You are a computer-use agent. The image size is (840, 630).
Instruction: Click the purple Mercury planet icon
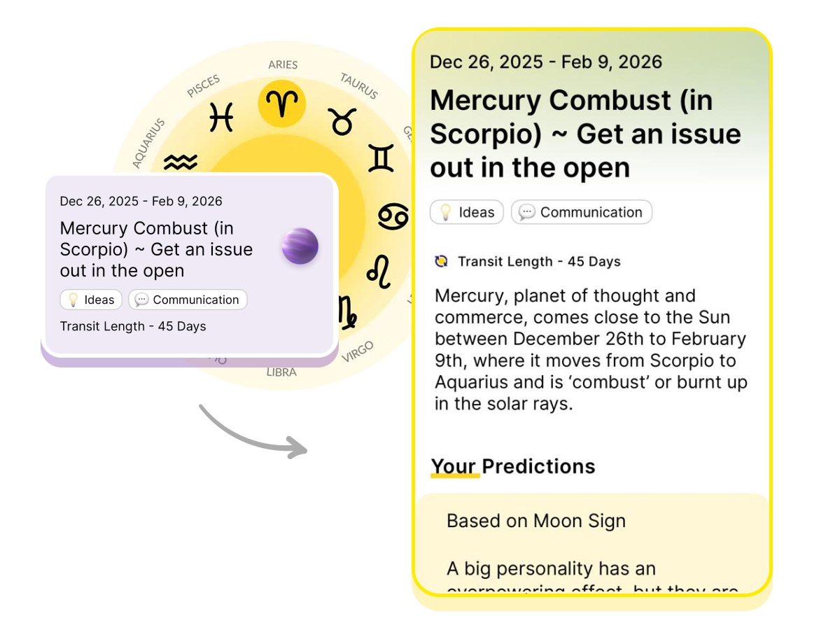(300, 246)
